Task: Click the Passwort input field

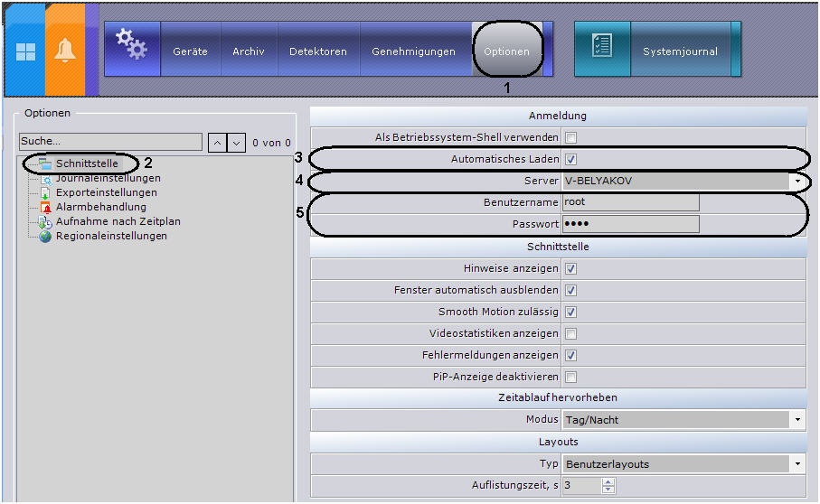Action: pos(631,224)
